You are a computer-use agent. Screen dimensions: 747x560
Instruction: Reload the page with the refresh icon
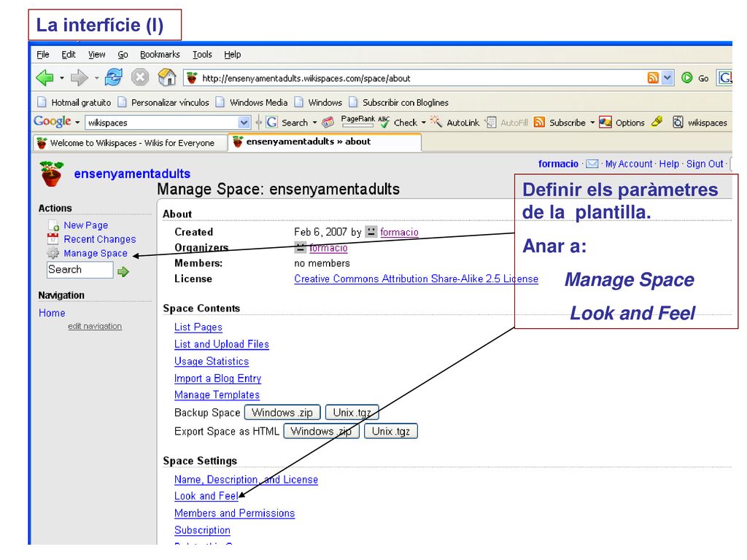point(113,77)
